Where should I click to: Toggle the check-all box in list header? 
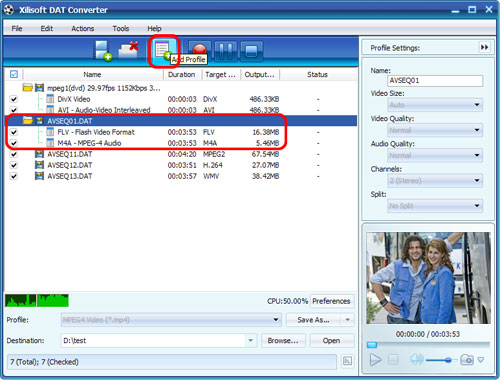point(14,74)
